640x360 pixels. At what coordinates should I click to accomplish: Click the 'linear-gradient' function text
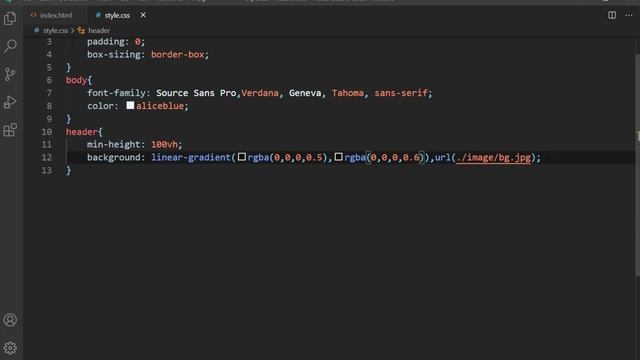(x=191, y=158)
